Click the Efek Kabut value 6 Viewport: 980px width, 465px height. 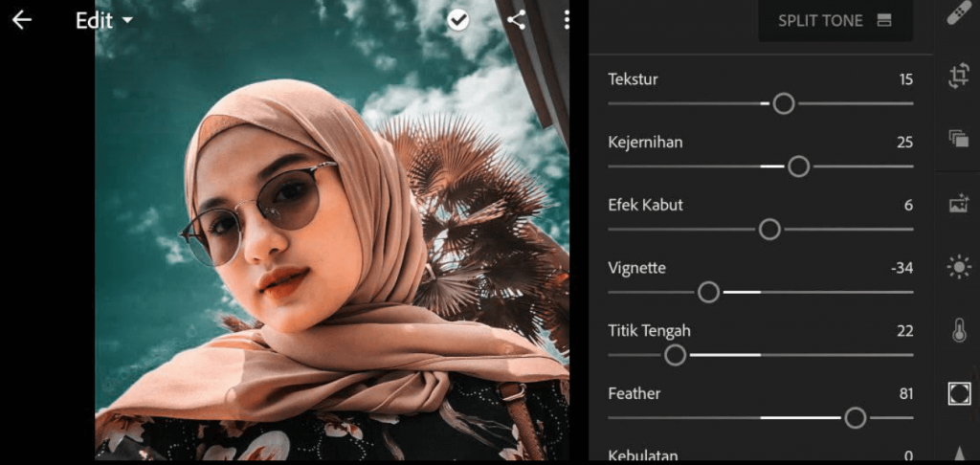point(909,205)
